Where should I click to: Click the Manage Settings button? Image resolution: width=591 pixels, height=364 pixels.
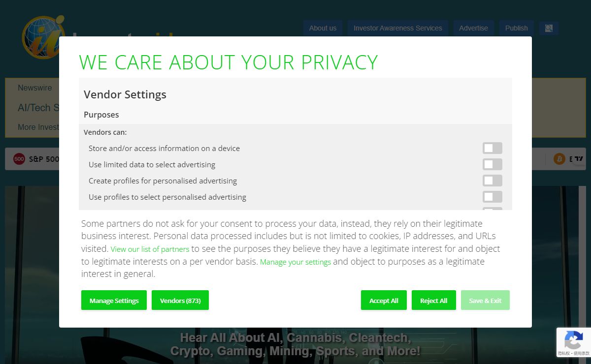click(x=114, y=300)
